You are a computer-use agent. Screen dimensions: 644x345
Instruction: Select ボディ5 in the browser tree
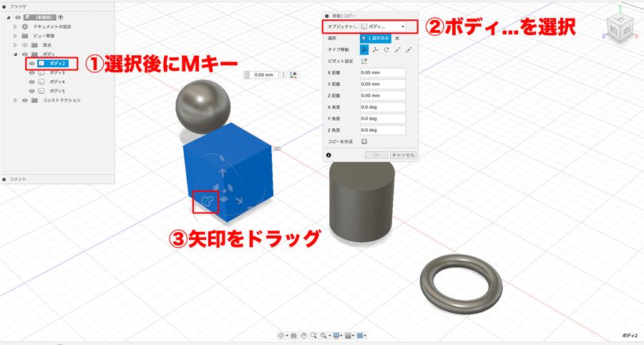[x=57, y=91]
